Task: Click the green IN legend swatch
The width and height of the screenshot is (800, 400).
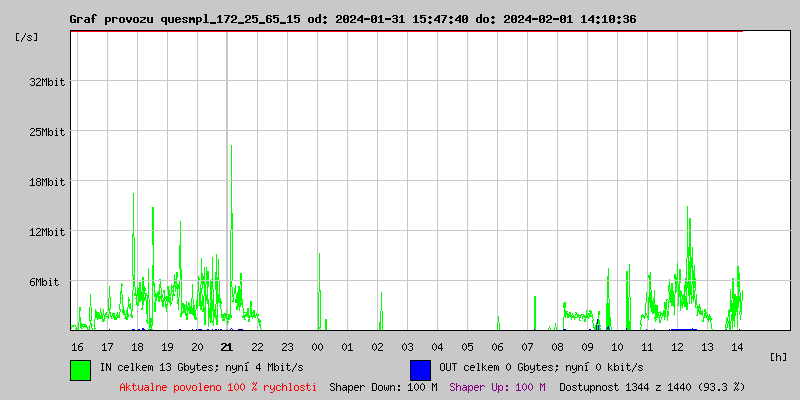Action: (x=80, y=369)
